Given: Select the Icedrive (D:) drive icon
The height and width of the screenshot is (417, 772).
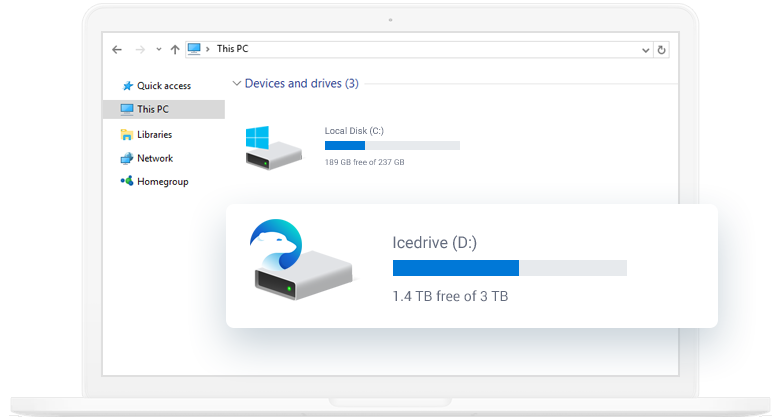Looking at the screenshot, I should [303, 259].
